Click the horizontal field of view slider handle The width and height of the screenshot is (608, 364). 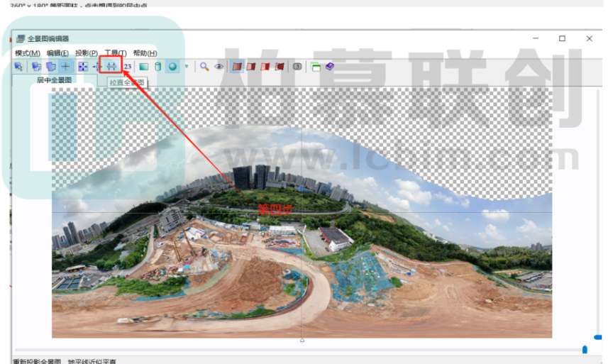585,350
